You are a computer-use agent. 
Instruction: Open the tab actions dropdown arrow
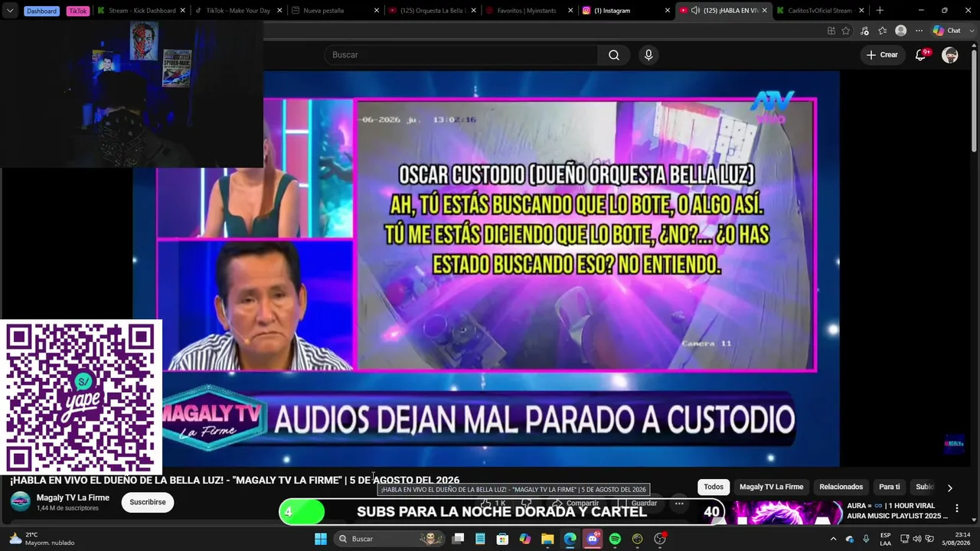(x=10, y=11)
